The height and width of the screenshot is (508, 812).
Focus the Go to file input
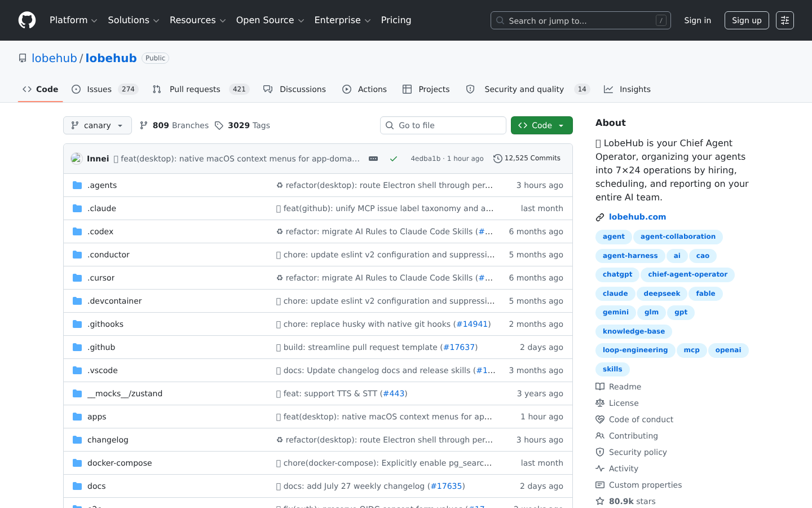[x=443, y=125]
